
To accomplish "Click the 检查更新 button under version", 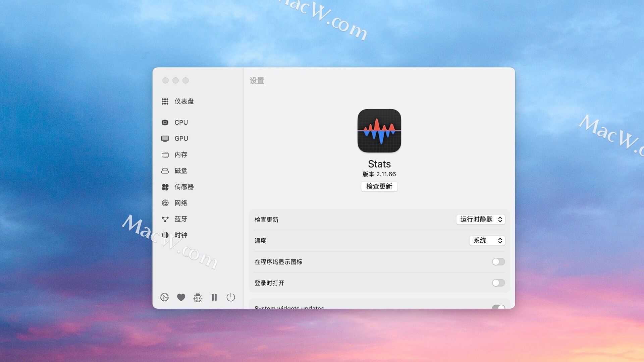I will [379, 186].
